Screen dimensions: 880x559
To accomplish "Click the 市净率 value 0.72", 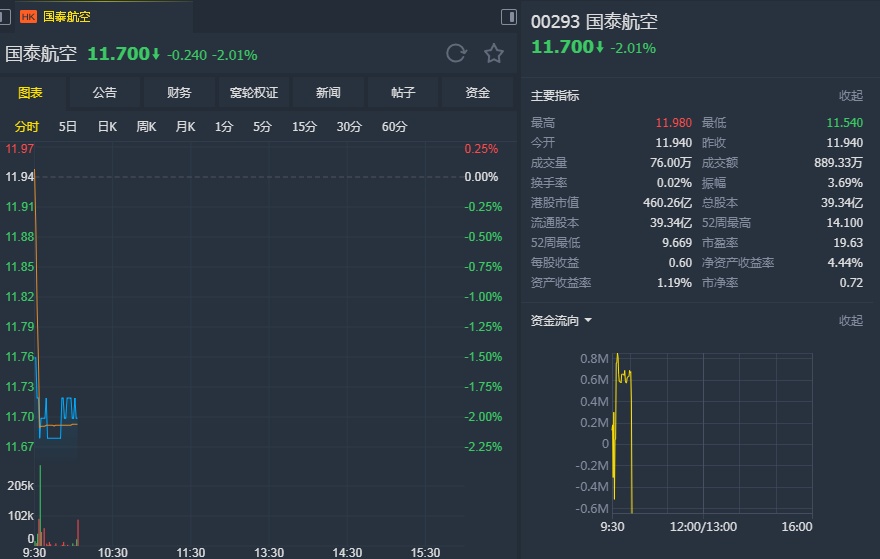I will [851, 283].
